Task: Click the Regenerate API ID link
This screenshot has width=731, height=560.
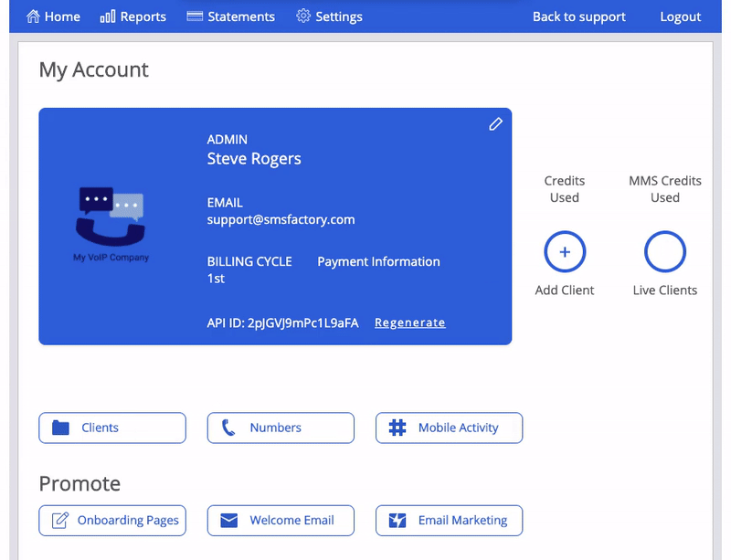Action: [409, 322]
